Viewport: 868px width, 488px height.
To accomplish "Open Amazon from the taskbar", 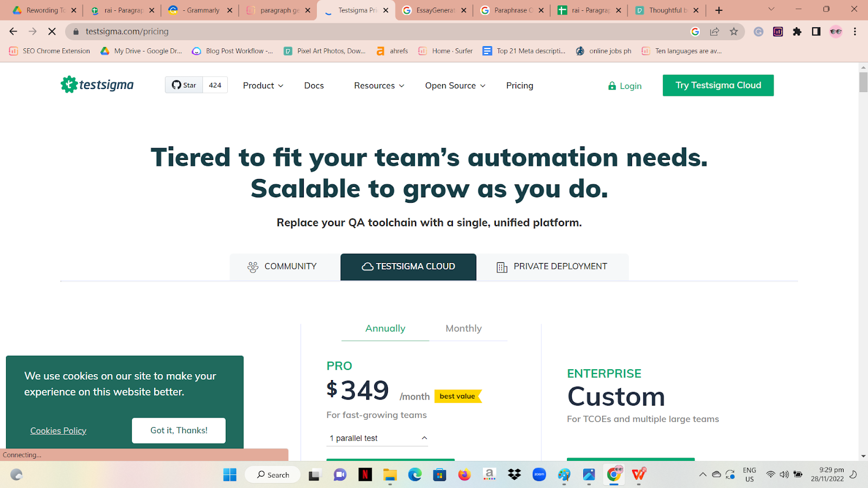I will 489,475.
